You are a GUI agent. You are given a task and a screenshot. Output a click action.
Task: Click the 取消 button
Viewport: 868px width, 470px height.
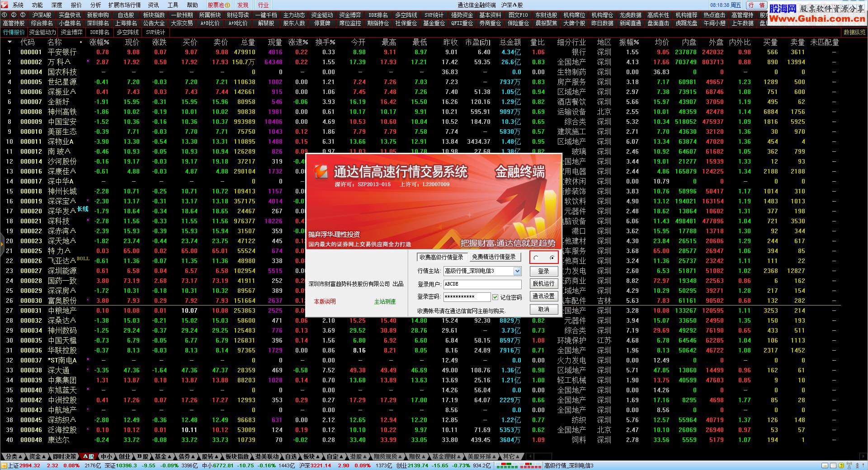tap(543, 309)
